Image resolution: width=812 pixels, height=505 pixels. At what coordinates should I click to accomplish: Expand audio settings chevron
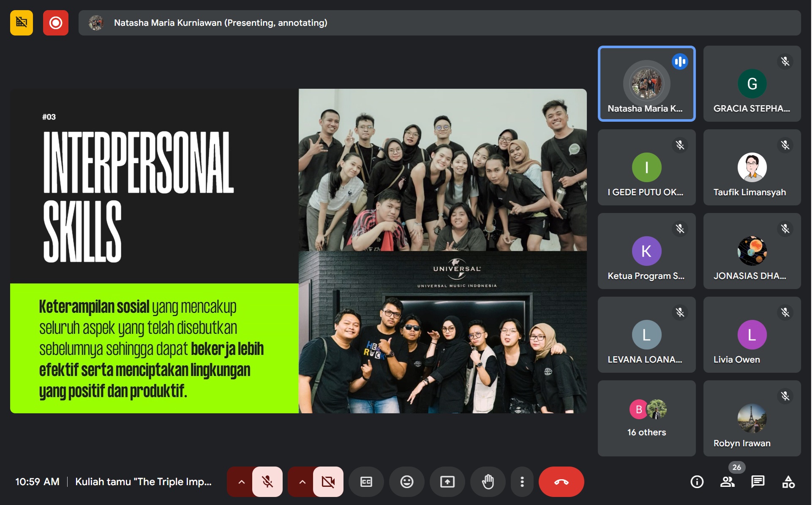[241, 482]
